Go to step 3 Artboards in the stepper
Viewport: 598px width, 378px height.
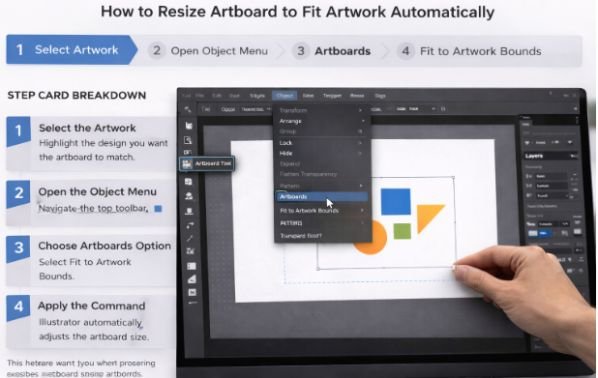332,51
